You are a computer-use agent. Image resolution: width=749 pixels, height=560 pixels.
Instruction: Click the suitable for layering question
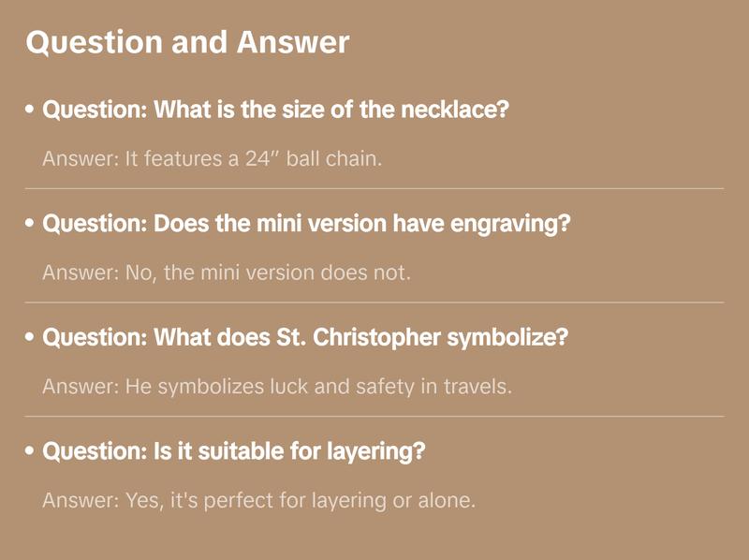tap(234, 451)
